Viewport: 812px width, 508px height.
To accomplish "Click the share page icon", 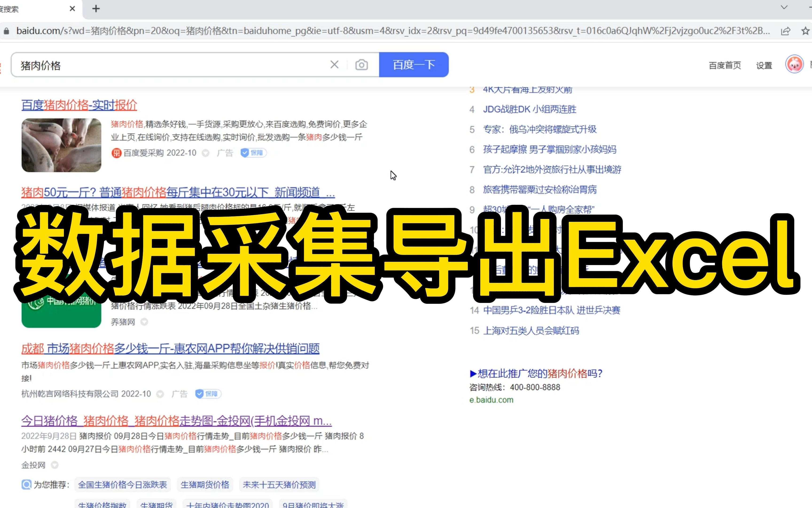I will 786,31.
